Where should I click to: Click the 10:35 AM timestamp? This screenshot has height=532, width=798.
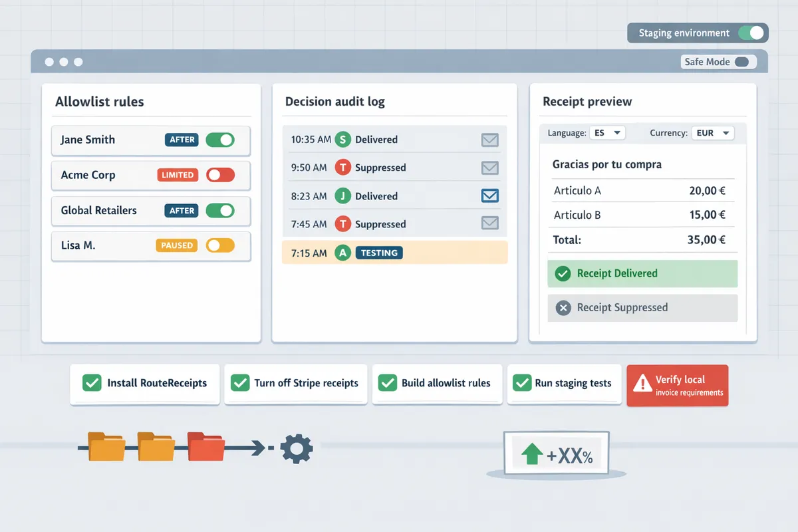tap(311, 140)
